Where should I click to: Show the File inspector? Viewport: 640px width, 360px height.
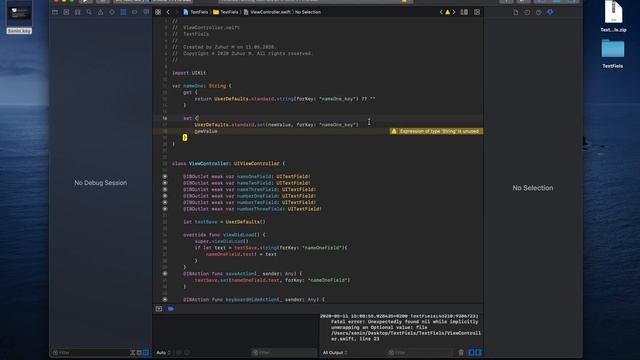click(516, 12)
